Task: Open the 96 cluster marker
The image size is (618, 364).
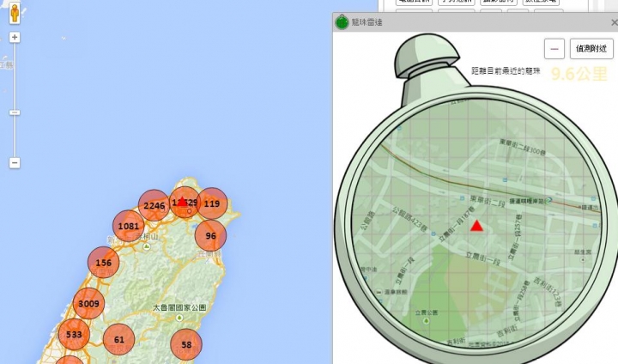Action: [x=211, y=235]
